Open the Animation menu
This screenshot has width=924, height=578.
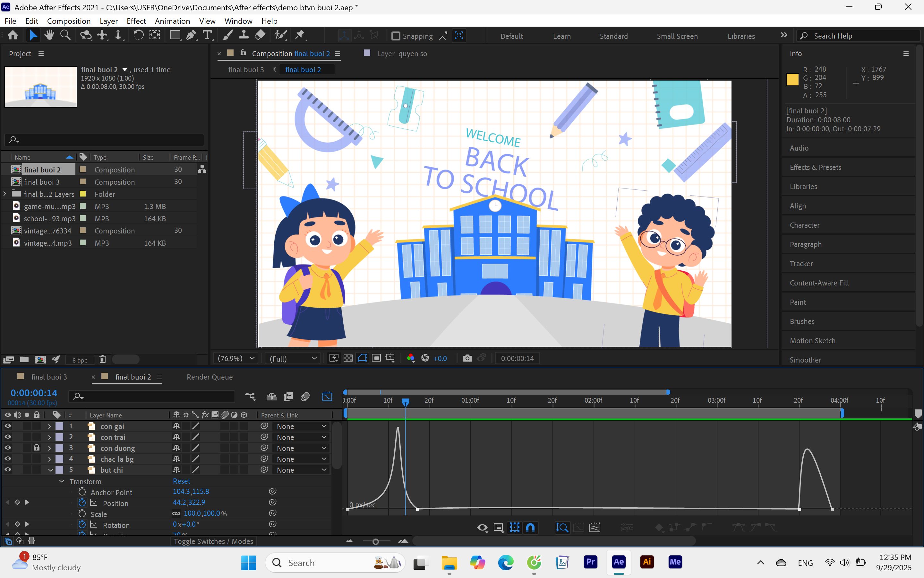[172, 21]
